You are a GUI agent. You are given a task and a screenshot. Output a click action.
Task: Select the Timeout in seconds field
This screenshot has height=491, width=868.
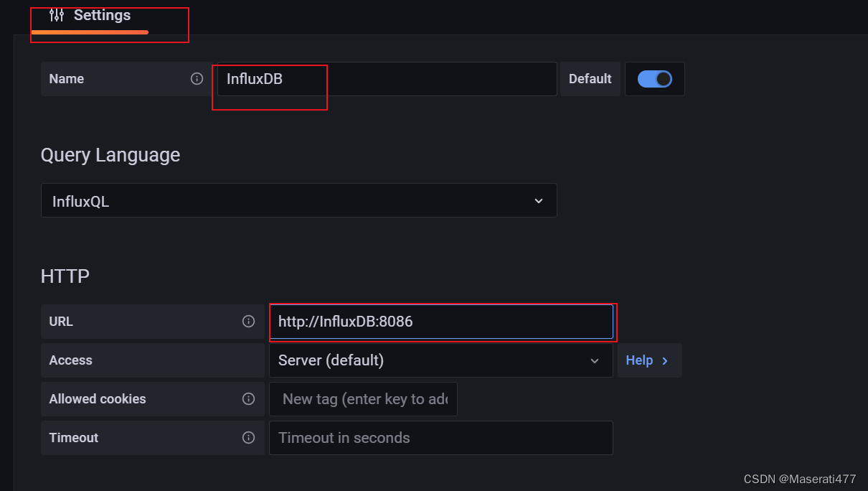441,438
